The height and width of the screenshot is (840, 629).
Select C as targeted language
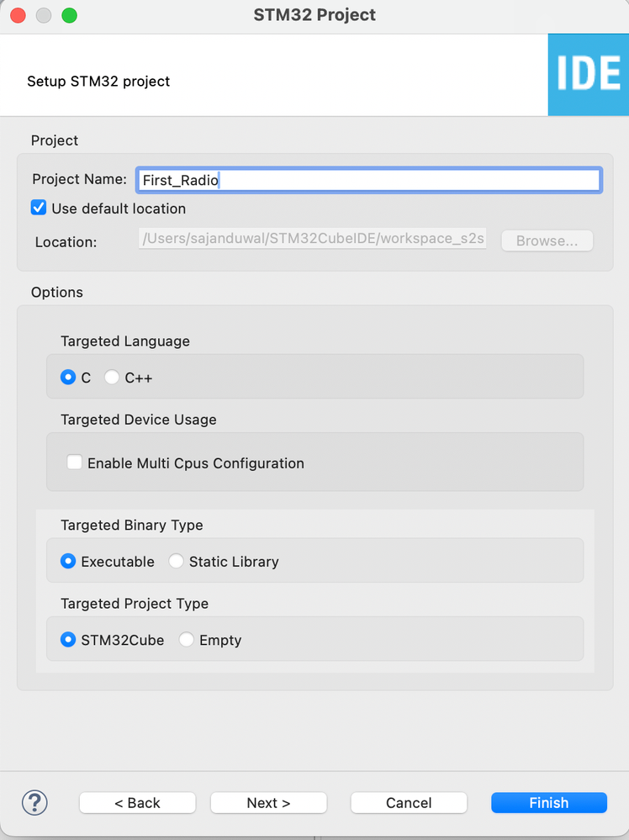tap(68, 378)
